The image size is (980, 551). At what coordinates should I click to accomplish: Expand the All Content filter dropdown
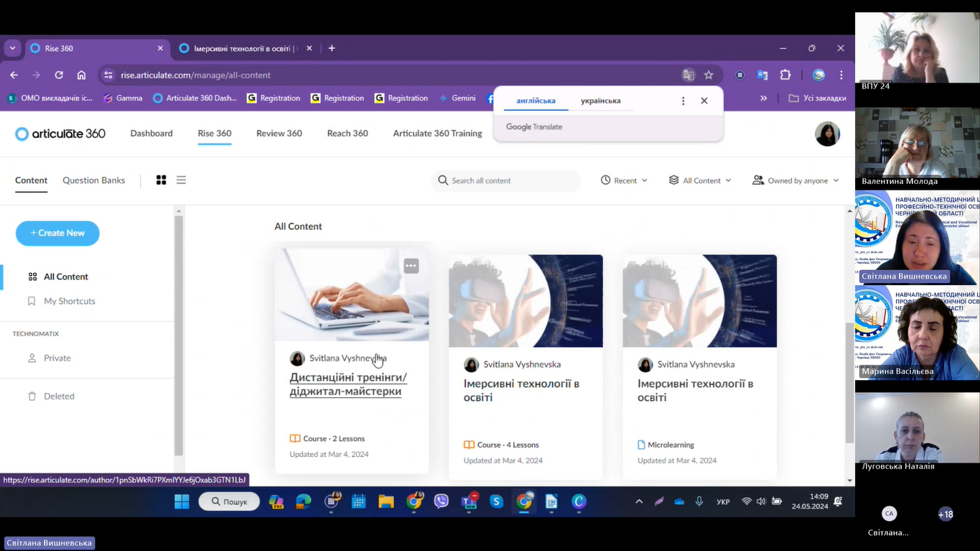(700, 181)
